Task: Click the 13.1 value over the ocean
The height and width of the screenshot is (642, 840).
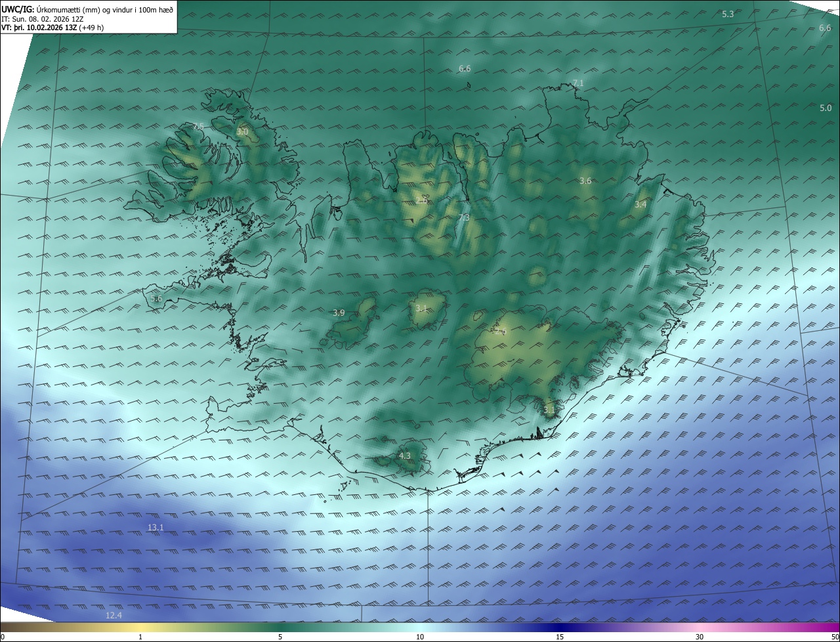Action: (156, 527)
